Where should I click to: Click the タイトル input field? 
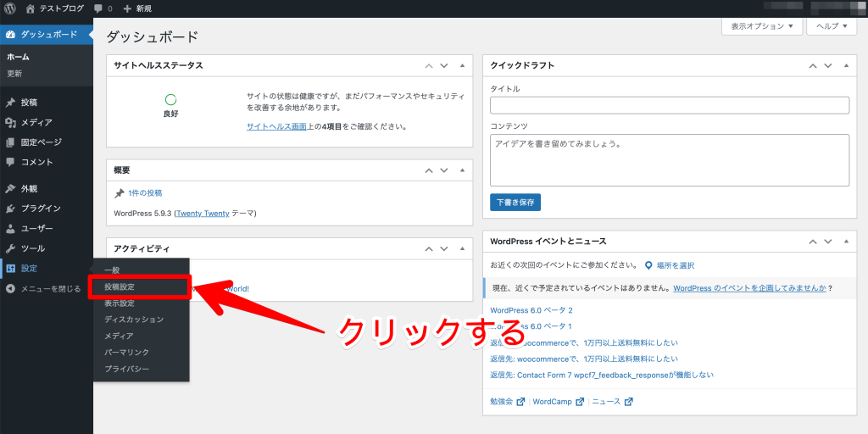tap(670, 105)
